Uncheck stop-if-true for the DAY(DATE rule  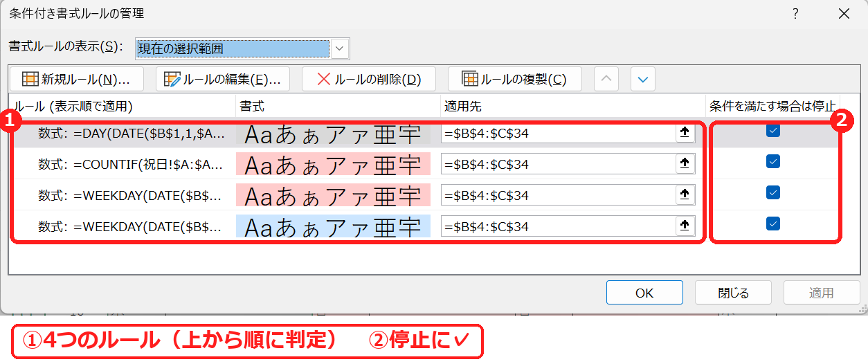click(x=773, y=131)
